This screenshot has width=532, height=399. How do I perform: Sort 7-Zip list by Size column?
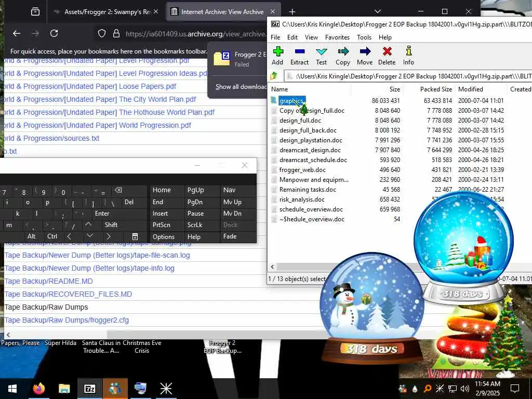point(395,89)
